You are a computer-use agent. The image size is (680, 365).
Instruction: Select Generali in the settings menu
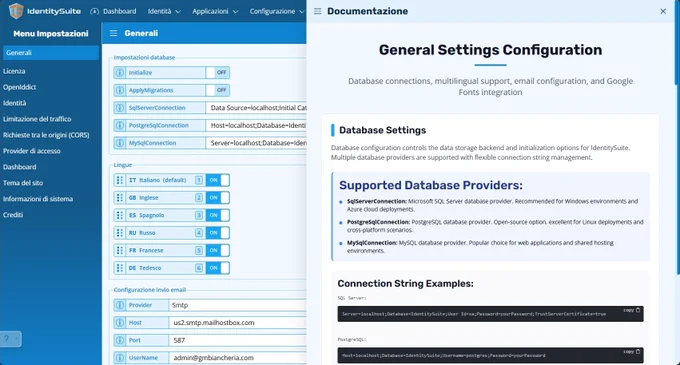pos(51,53)
